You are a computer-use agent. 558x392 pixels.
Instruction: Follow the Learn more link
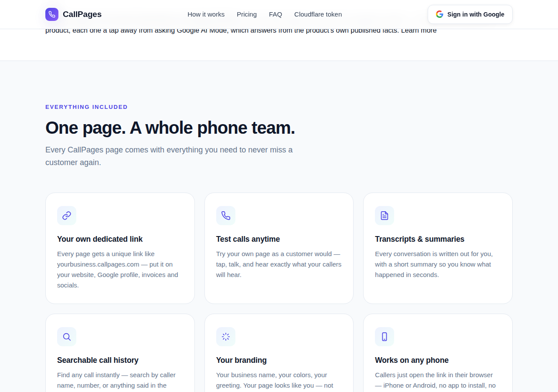[x=418, y=30]
